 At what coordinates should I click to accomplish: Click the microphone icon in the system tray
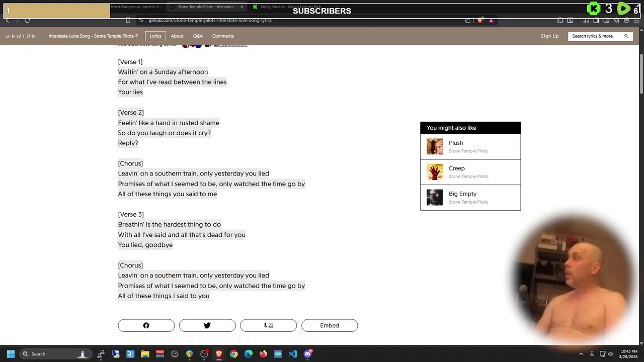pos(592,354)
